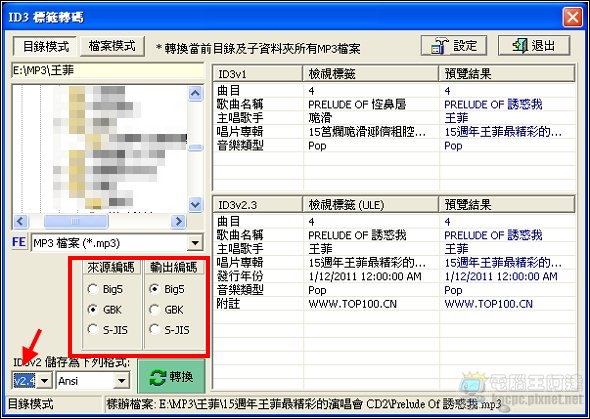Expand the ID3v2 version v2.4 dropdown
590x419 pixels.
coord(44,381)
